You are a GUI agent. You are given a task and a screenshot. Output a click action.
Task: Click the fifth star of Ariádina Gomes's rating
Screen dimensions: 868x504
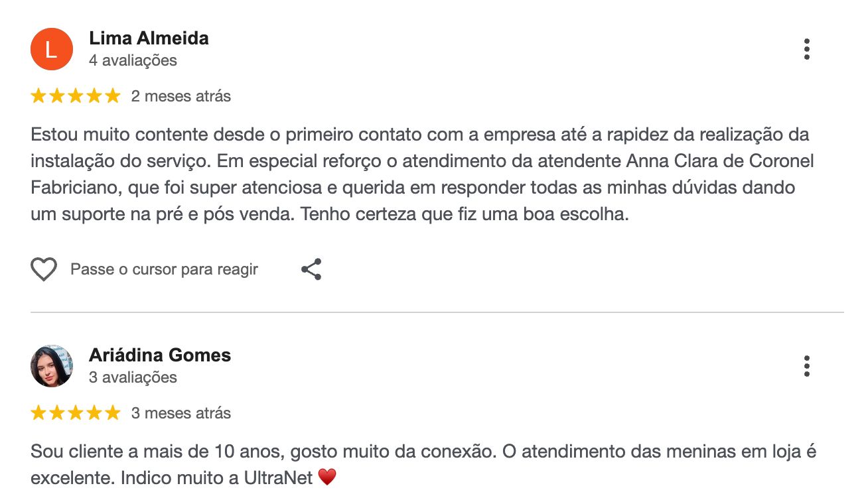[113, 413]
